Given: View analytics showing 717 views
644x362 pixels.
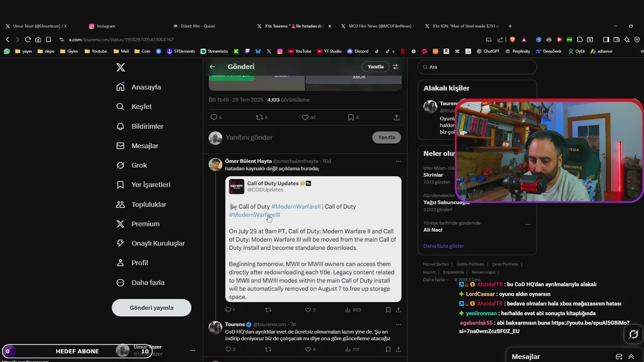Looking at the screenshot, I should click(352, 349).
